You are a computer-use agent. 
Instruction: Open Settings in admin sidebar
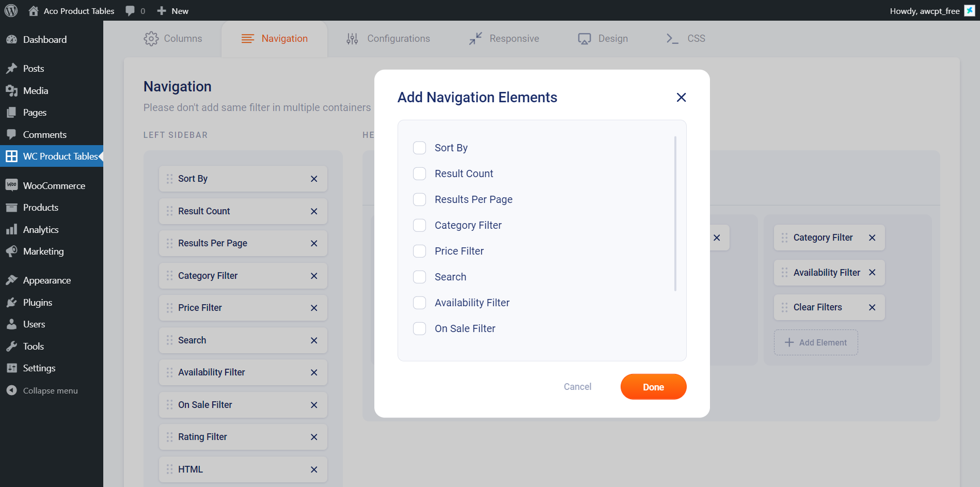[x=52, y=368]
